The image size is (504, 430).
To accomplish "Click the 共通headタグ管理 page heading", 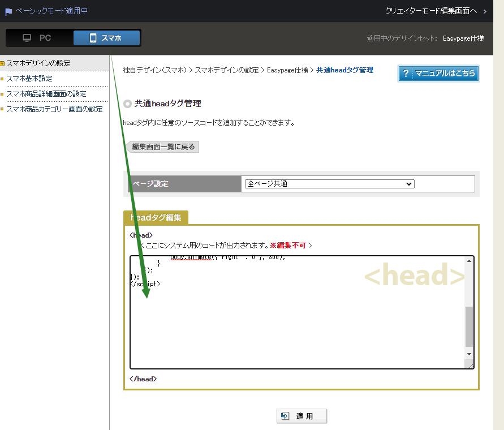I will 168,104.
